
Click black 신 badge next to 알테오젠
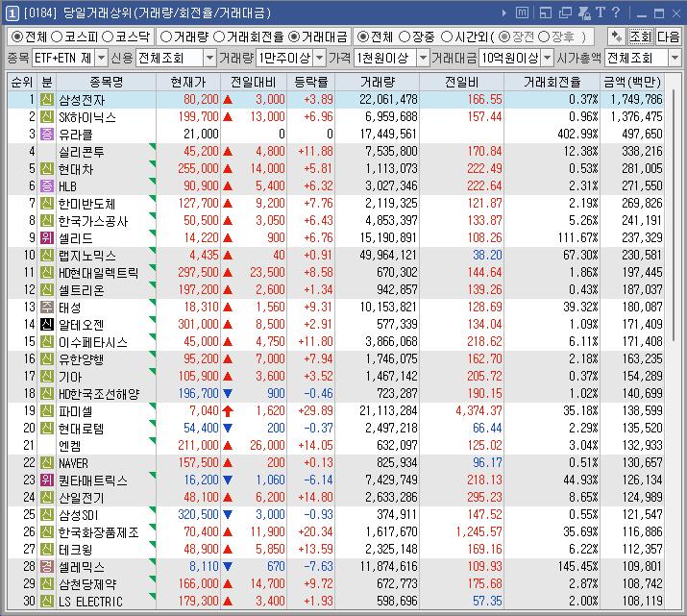pos(47,324)
